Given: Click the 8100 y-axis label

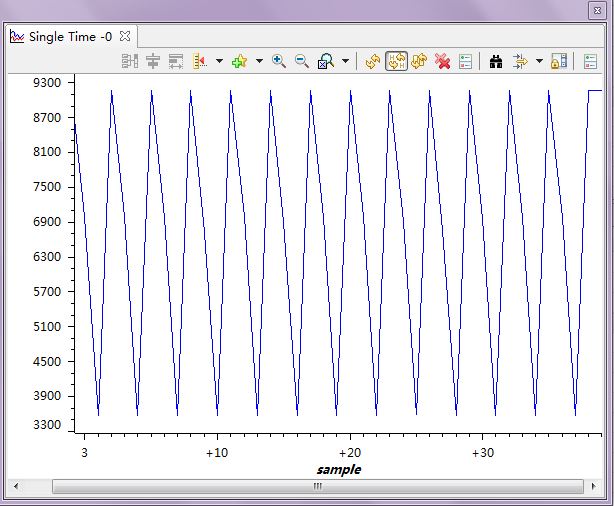Looking at the screenshot, I should pyautogui.click(x=47, y=152).
